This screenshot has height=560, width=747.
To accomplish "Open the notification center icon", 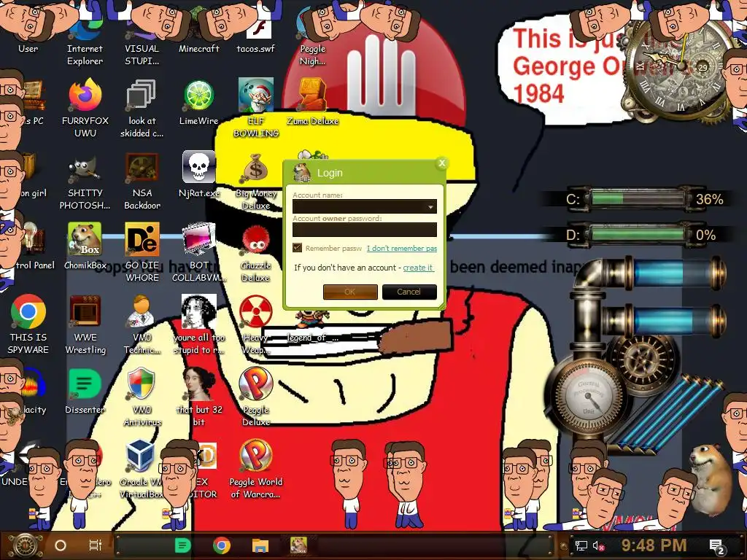I will (x=717, y=546).
